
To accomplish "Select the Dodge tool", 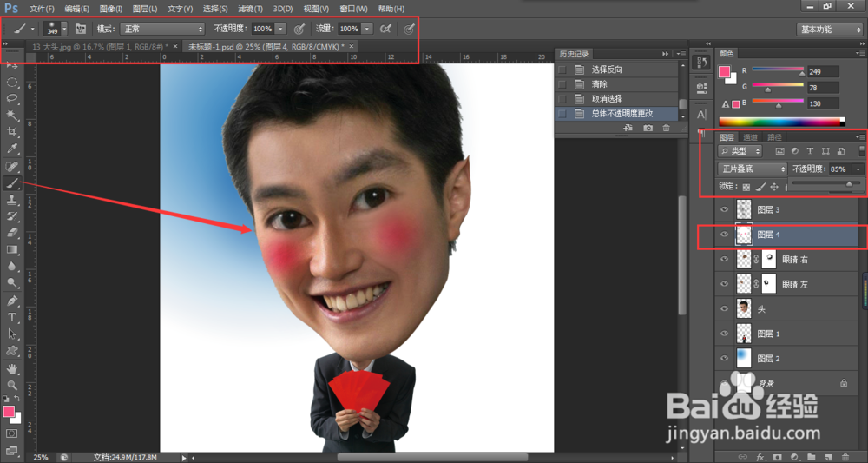I will [11, 283].
